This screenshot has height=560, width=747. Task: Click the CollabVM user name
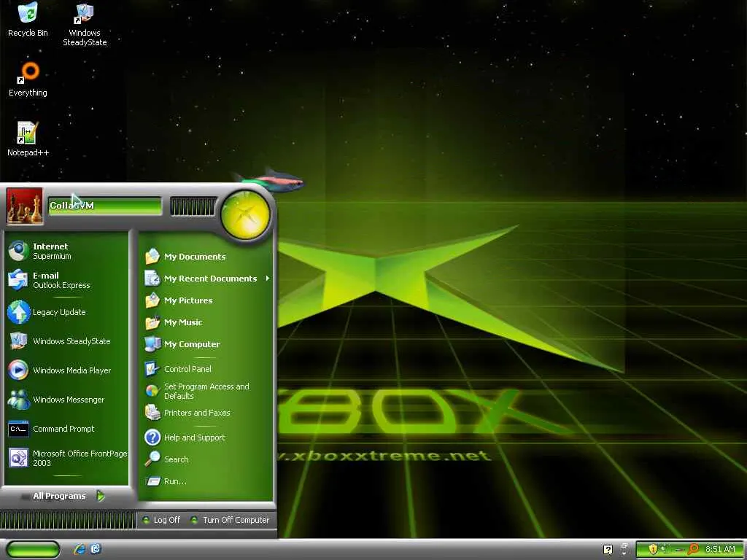pyautogui.click(x=72, y=205)
